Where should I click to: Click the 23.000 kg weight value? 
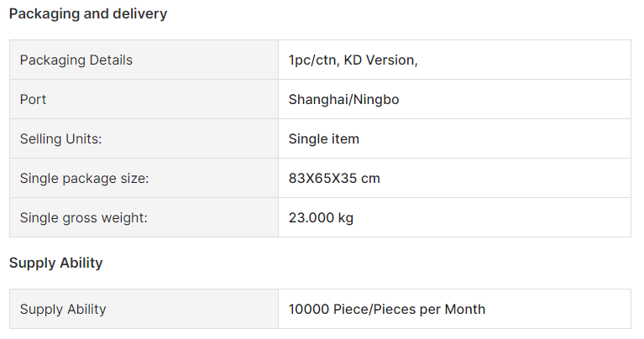(321, 217)
